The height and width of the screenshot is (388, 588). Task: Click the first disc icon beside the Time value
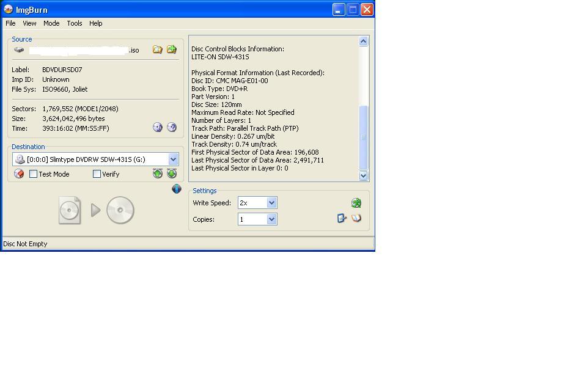[x=158, y=128]
